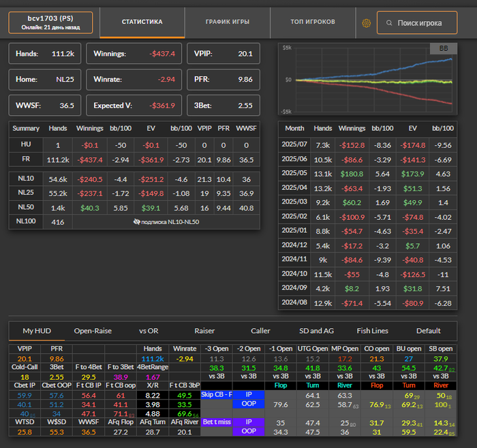The width and height of the screenshot is (477, 448).
Task: Select the Default HUD tab
Action: pos(428,331)
